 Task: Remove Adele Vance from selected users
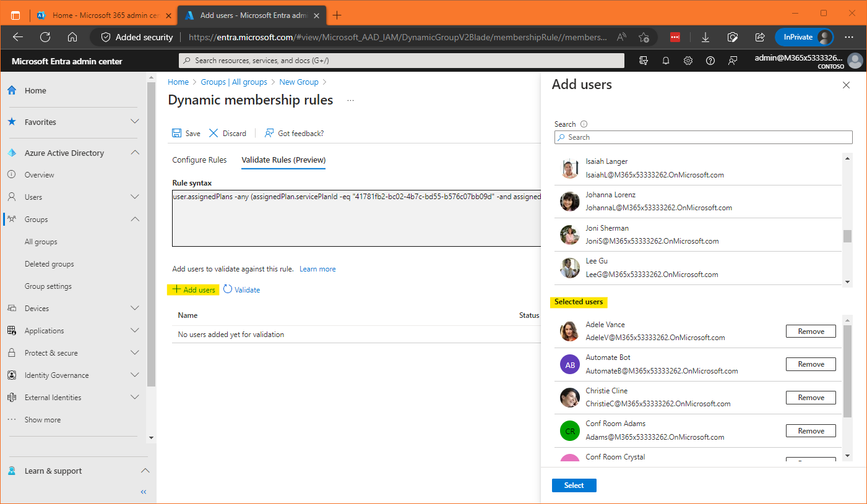pyautogui.click(x=811, y=331)
